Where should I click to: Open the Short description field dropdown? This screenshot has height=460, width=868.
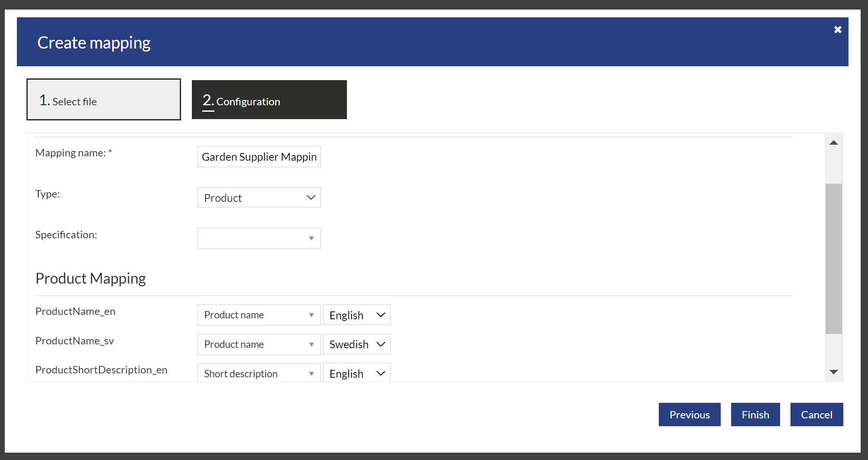coord(259,373)
